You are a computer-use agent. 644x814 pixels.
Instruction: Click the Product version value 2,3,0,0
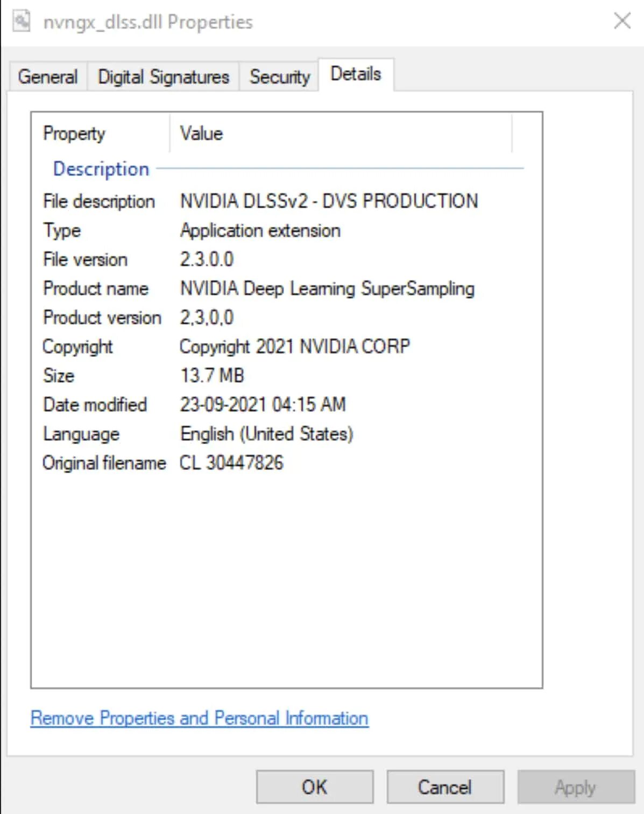point(207,318)
